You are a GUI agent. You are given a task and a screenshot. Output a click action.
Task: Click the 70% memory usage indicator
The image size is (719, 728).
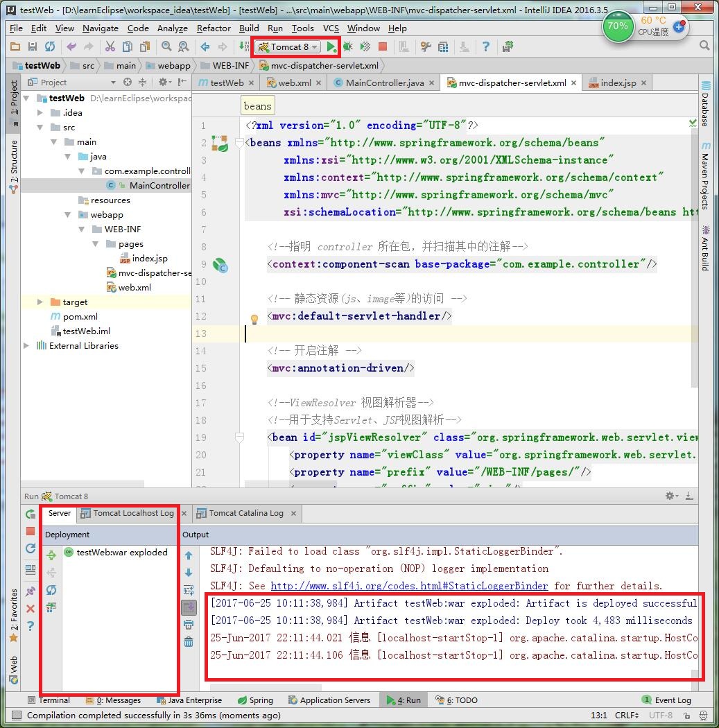click(618, 26)
